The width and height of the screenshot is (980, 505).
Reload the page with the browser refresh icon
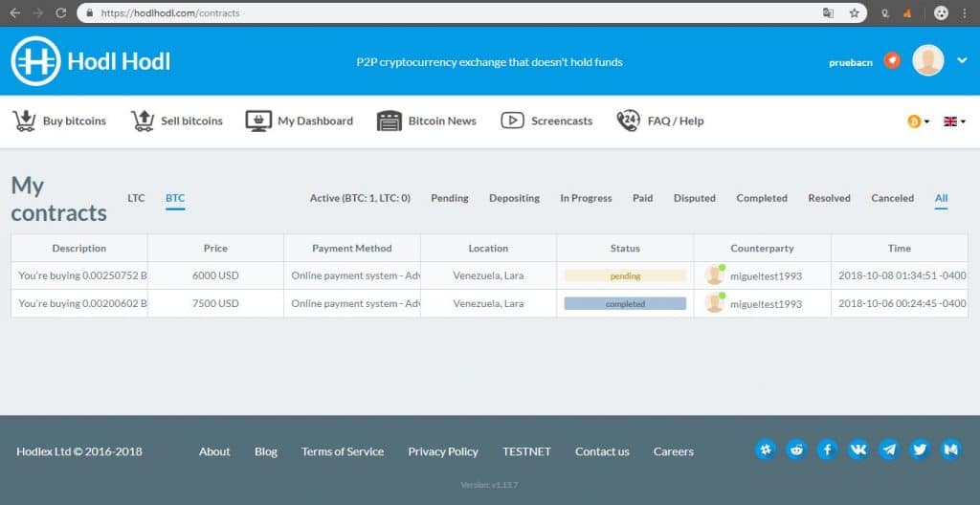tap(60, 12)
